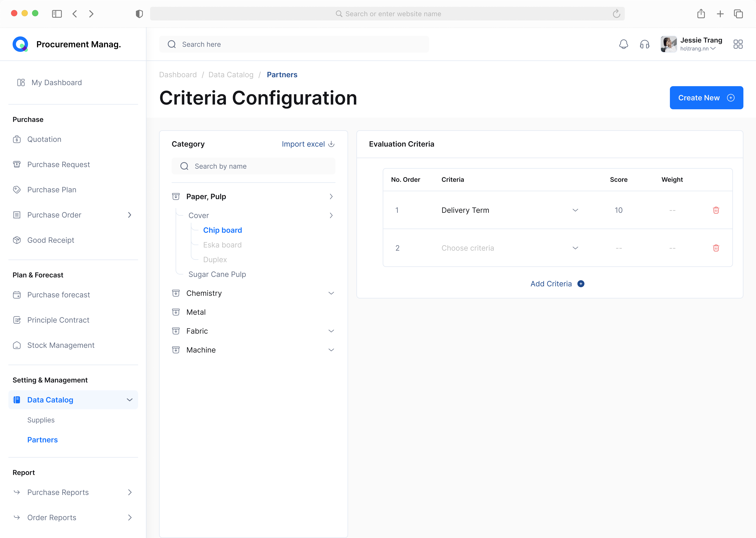
Task: Click trash icon on second criteria row
Action: coord(716,248)
